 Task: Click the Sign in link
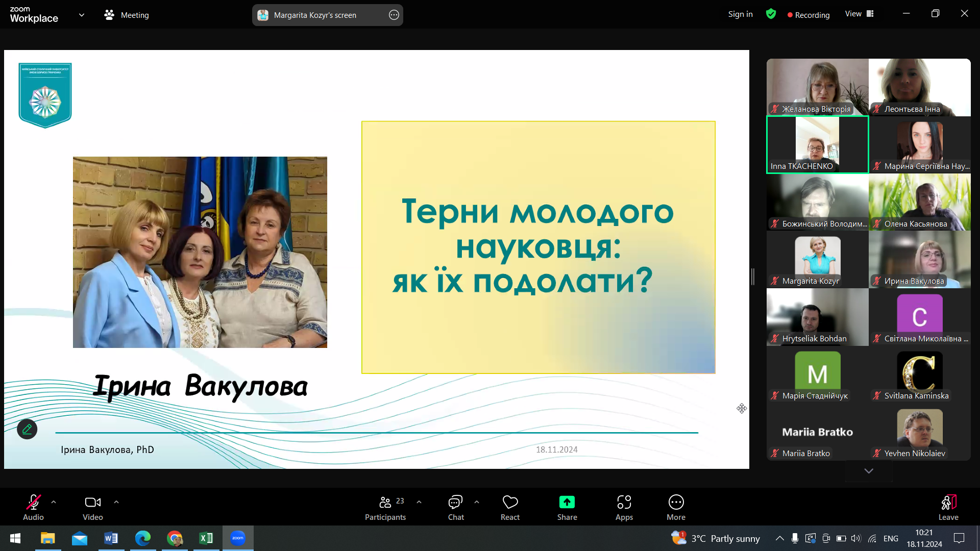click(740, 14)
